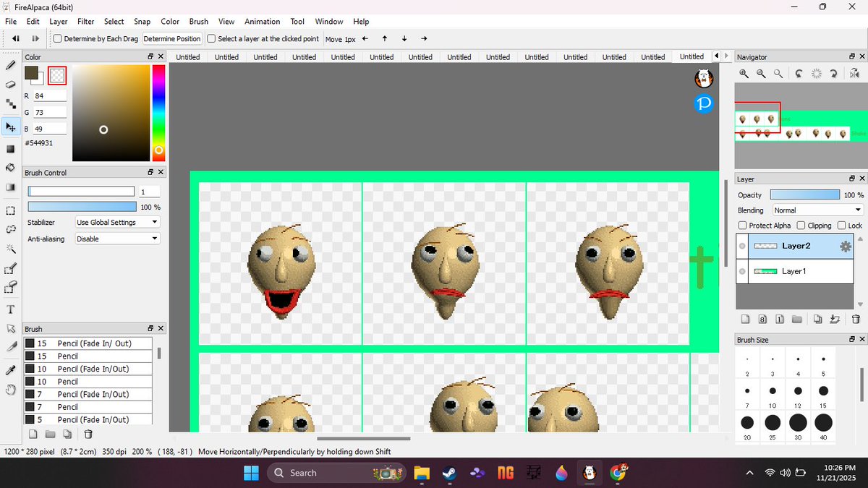Open Blending mode dropdown
Image resolution: width=868 pixels, height=488 pixels.
818,210
